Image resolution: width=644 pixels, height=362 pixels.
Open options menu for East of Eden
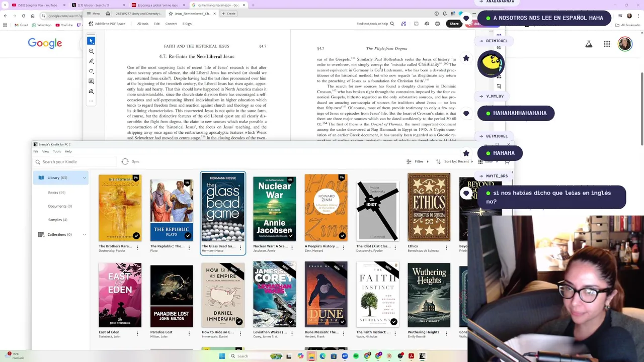(x=137, y=333)
